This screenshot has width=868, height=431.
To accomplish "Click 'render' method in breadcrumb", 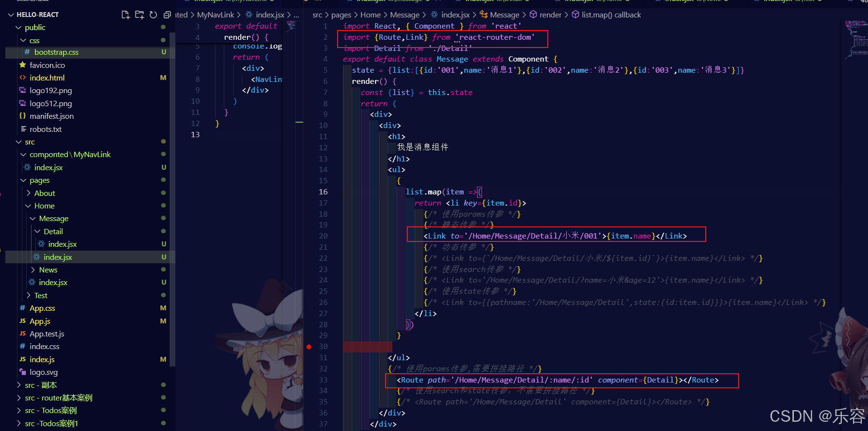I will tap(550, 15).
